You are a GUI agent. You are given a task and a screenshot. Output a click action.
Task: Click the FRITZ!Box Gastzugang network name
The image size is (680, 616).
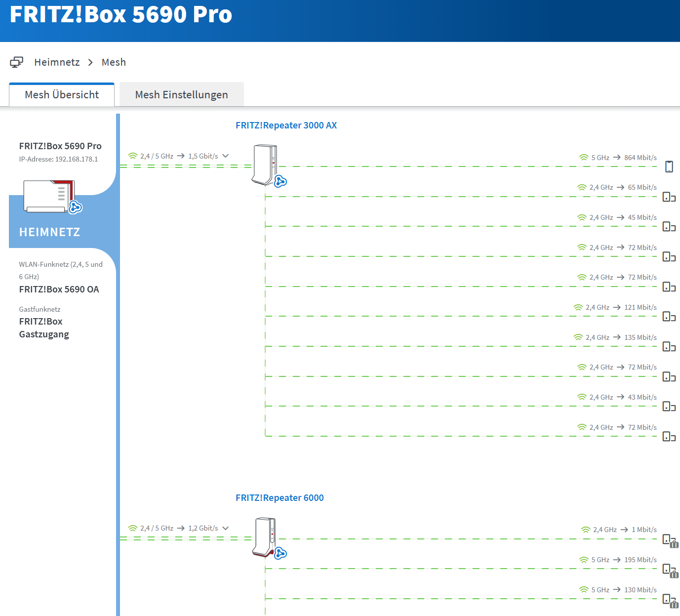(44, 328)
